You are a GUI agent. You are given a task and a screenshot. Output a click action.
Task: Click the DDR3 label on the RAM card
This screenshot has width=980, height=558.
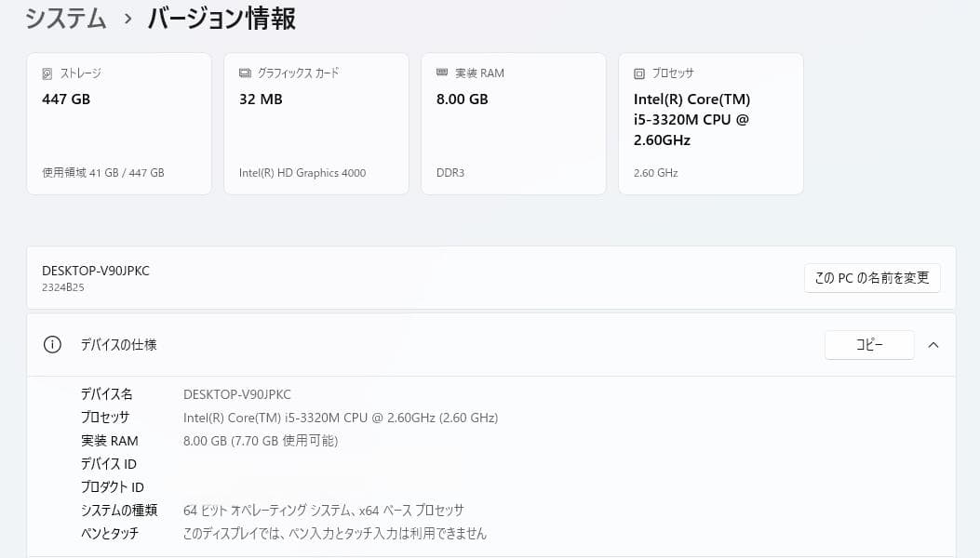[x=450, y=172]
